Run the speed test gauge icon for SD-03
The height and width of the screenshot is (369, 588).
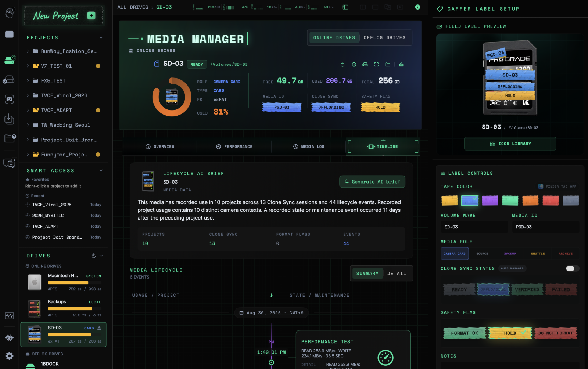(x=354, y=65)
